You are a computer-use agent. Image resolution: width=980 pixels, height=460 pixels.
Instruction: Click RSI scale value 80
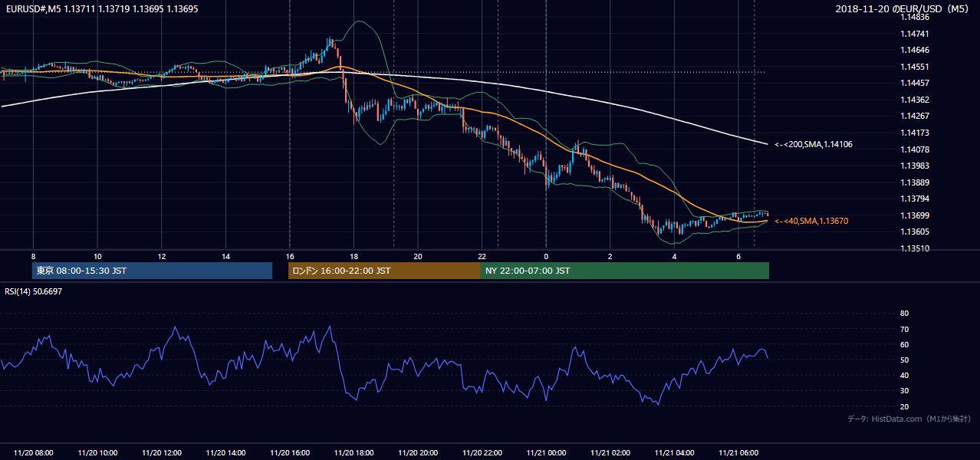click(904, 314)
